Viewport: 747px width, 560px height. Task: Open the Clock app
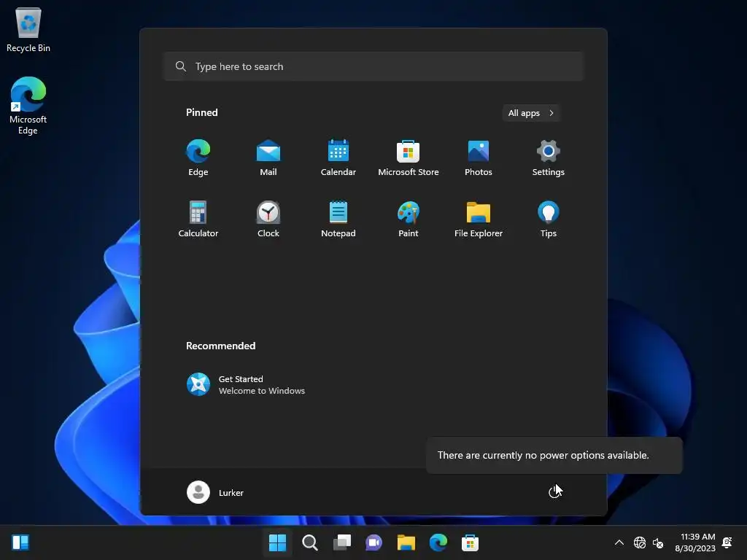coord(268,219)
